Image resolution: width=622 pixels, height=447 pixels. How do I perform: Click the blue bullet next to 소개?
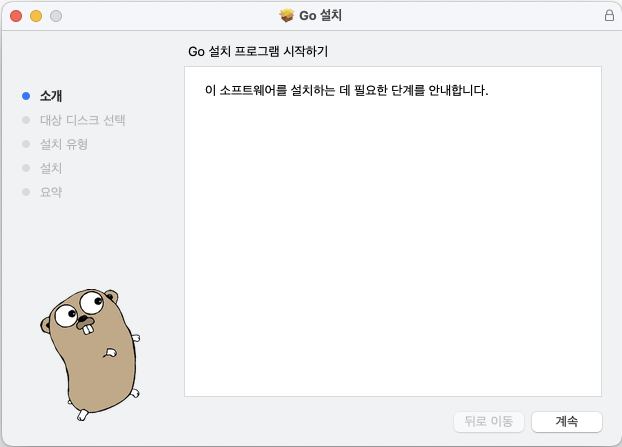click(x=26, y=96)
